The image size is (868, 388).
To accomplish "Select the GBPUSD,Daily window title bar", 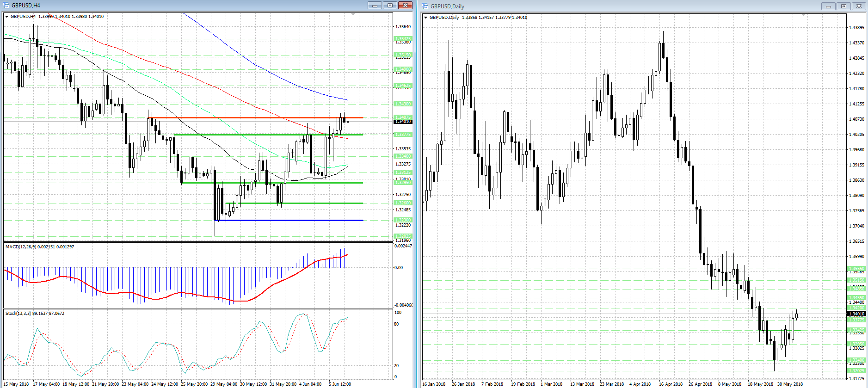I will point(601,6).
